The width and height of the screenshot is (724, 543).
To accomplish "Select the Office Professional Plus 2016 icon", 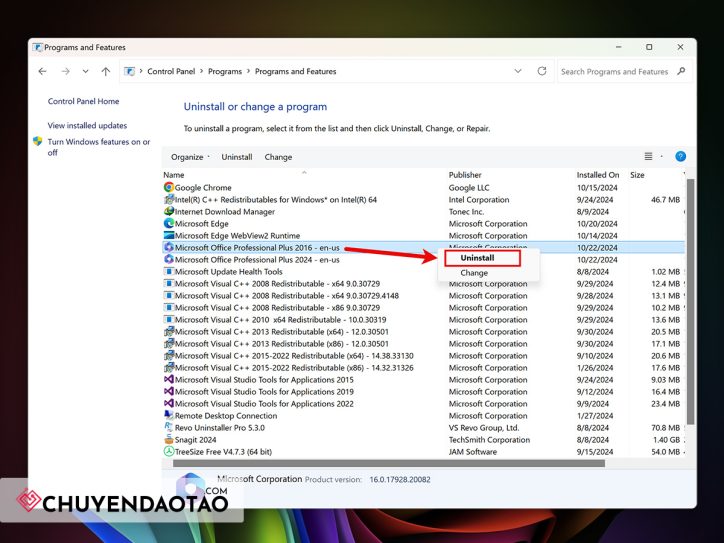I will coord(169,247).
